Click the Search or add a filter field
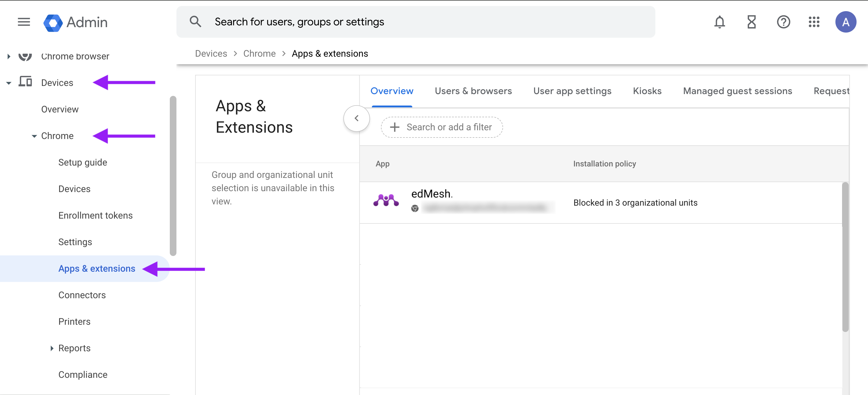868x395 pixels. (x=442, y=127)
